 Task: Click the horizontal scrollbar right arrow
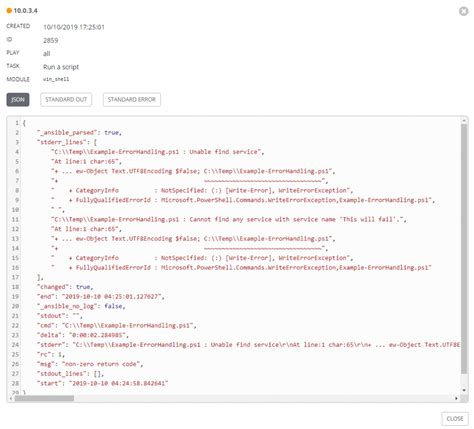[456, 398]
